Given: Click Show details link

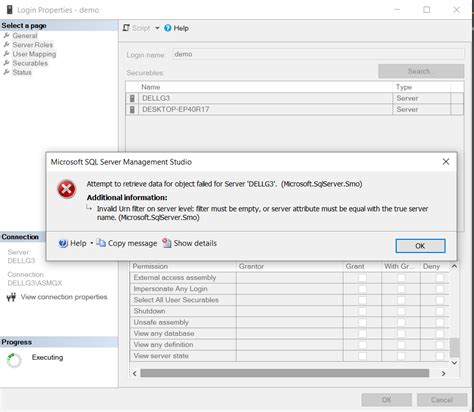Looking at the screenshot, I should point(195,243).
